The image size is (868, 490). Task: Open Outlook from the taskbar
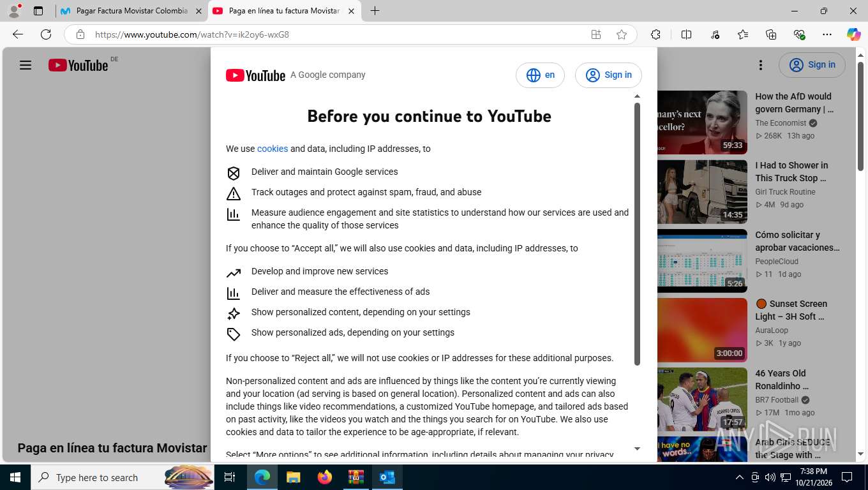point(387,477)
